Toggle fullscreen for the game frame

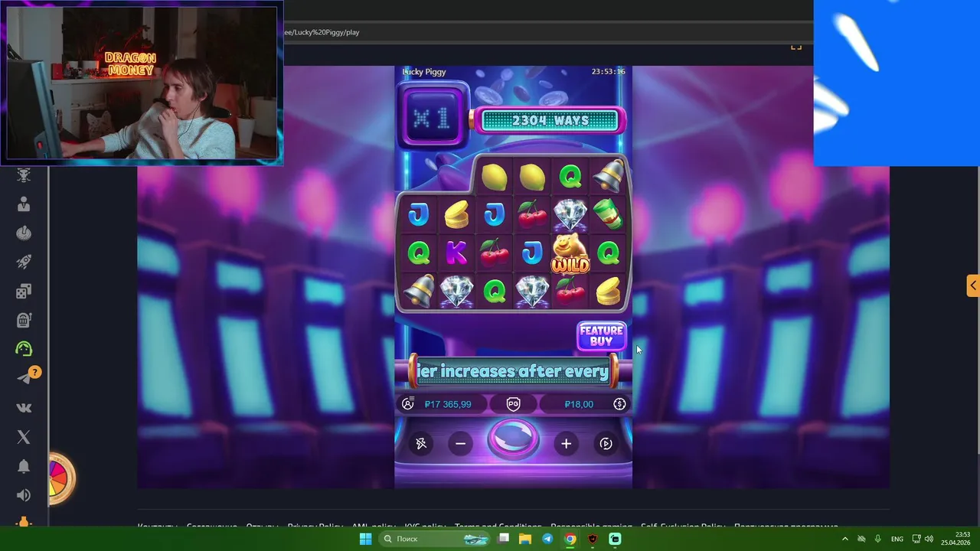click(x=796, y=47)
